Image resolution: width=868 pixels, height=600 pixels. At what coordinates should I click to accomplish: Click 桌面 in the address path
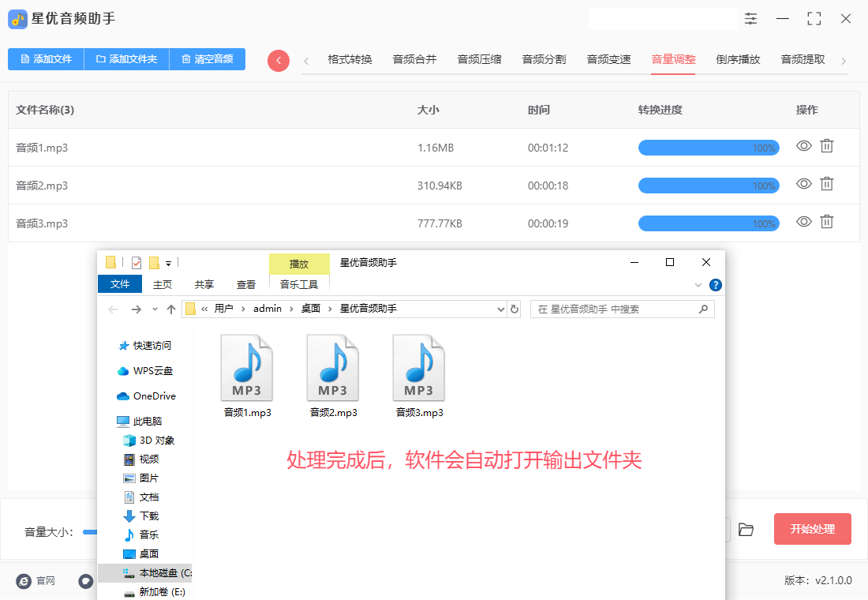311,309
